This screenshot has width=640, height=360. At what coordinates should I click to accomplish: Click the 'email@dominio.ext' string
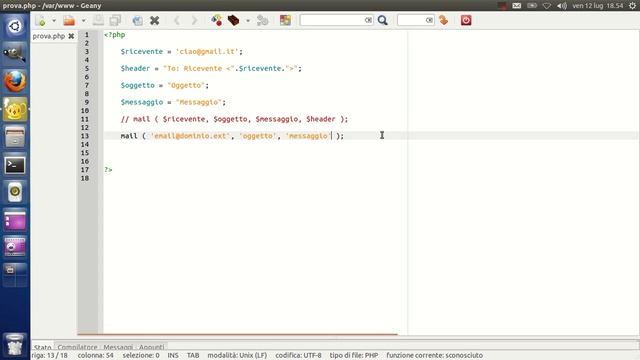tap(190, 136)
